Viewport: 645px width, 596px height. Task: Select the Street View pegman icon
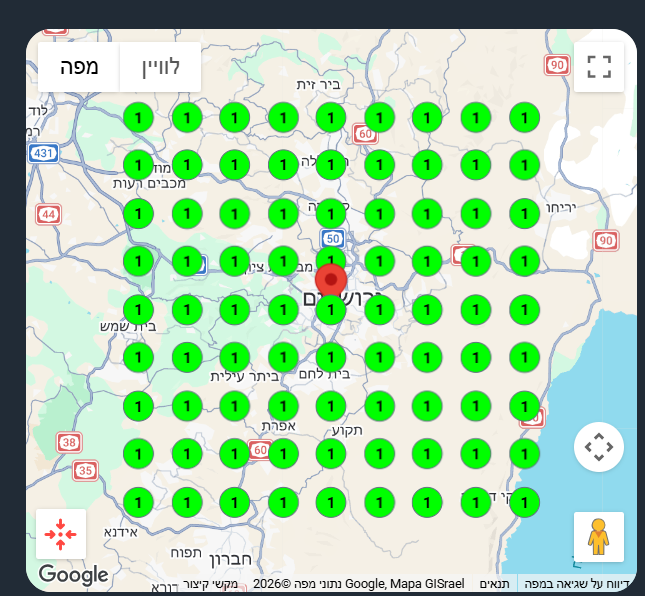coord(599,537)
